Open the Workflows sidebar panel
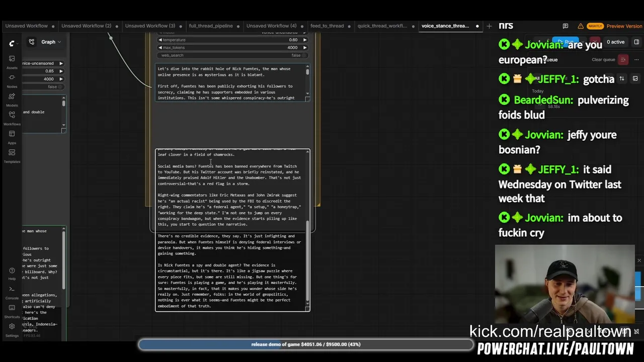644x362 pixels. (12, 118)
